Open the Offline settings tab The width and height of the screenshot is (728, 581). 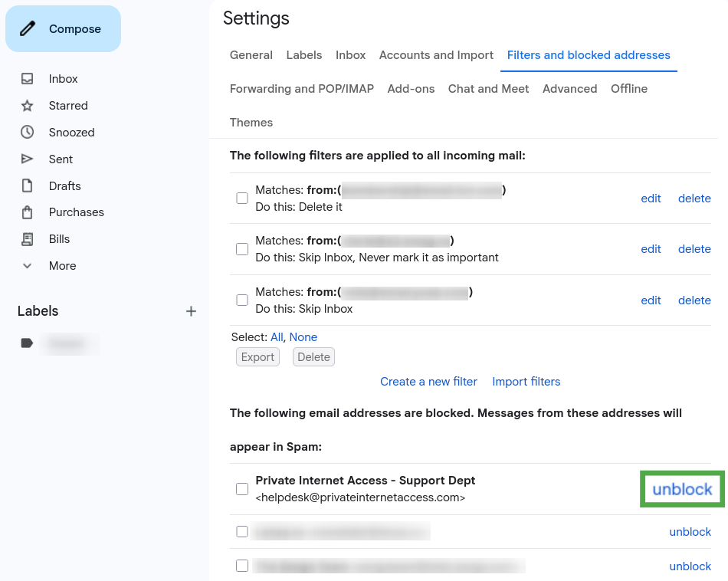pyautogui.click(x=629, y=89)
